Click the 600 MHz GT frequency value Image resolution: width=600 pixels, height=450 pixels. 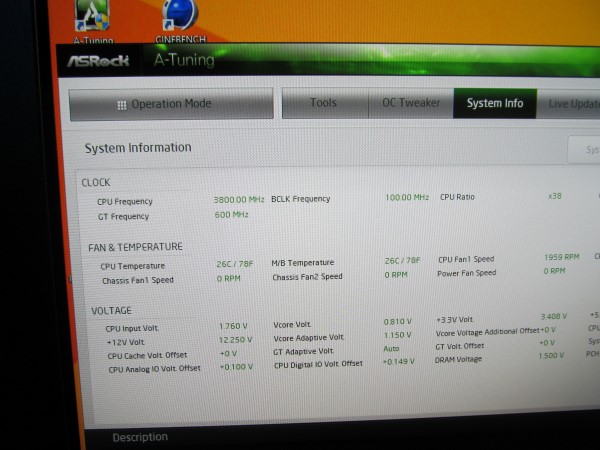tap(232, 215)
